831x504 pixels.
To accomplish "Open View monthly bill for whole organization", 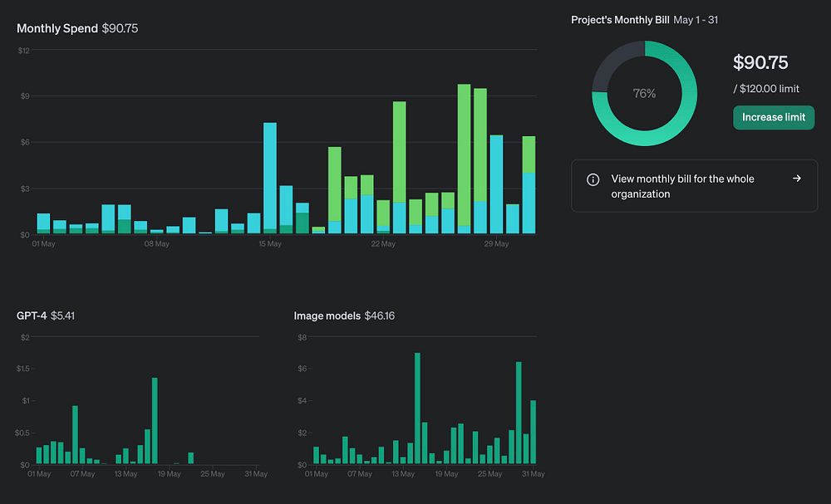I will [x=694, y=186].
